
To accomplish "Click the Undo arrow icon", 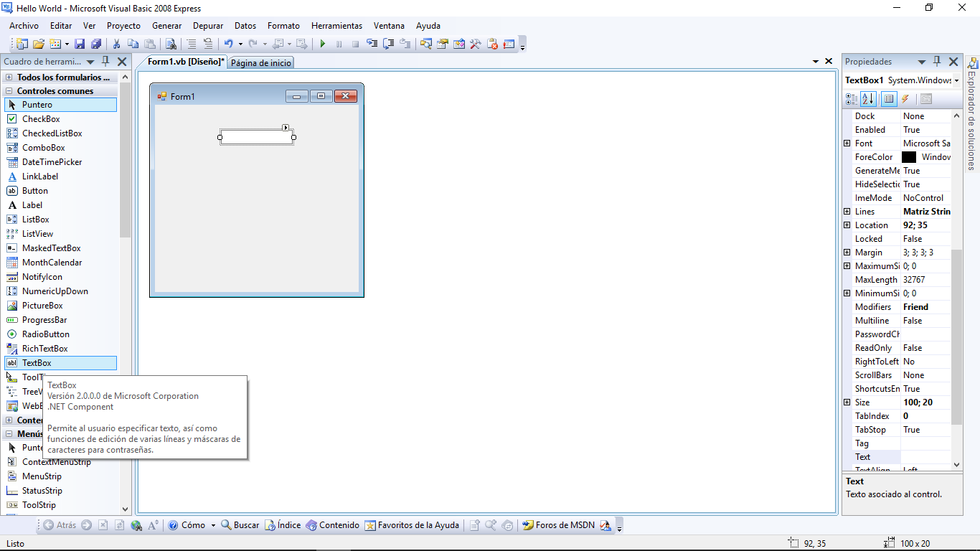I will [x=228, y=44].
